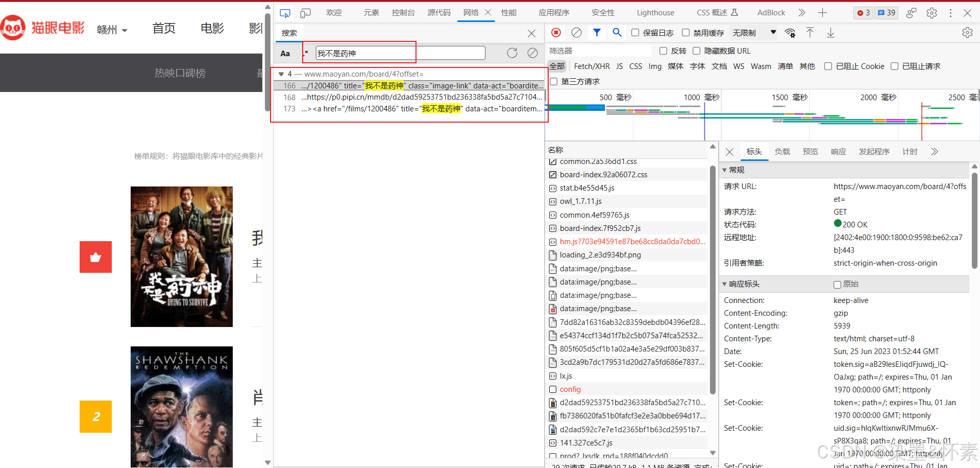Toggle the blue filter funnel icon
The width and height of the screenshot is (980, 468).
pyautogui.click(x=597, y=33)
